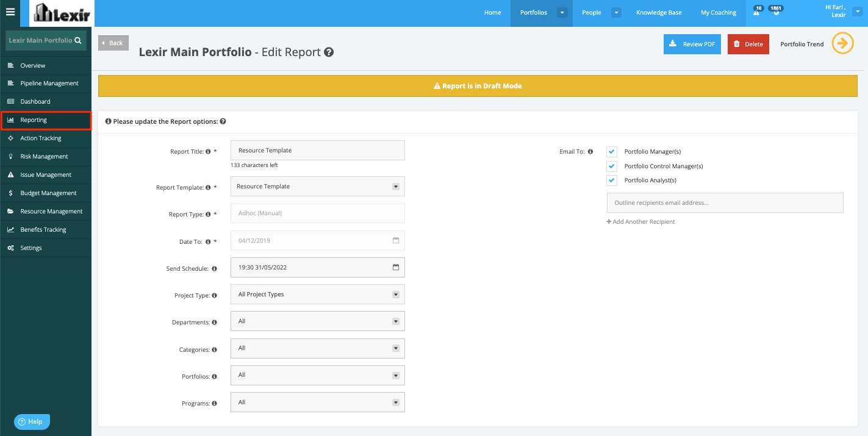Open the Project Type dropdown
Screen dimensions: 868x436
(x=318, y=295)
